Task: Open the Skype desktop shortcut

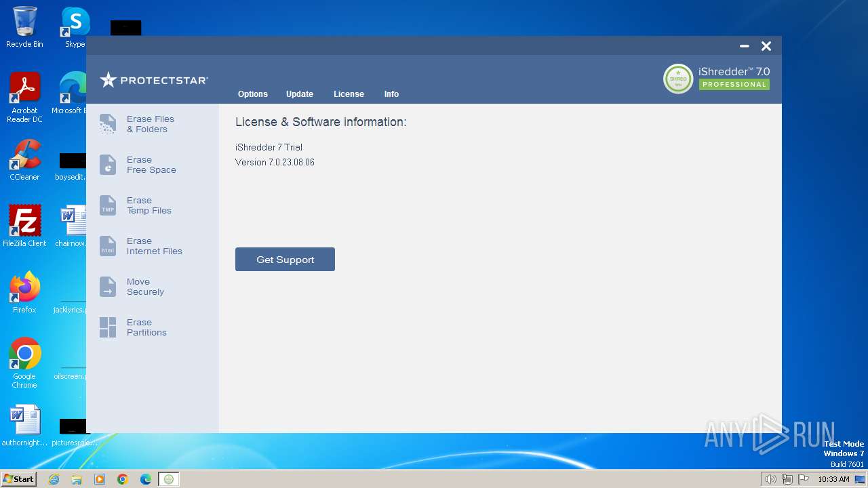Action: coord(75,27)
